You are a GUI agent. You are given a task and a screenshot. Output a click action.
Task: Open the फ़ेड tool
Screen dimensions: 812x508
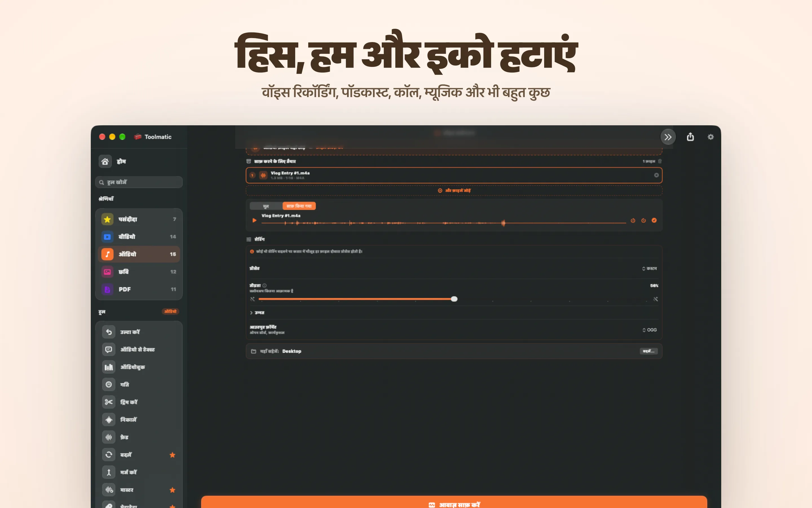click(x=139, y=437)
